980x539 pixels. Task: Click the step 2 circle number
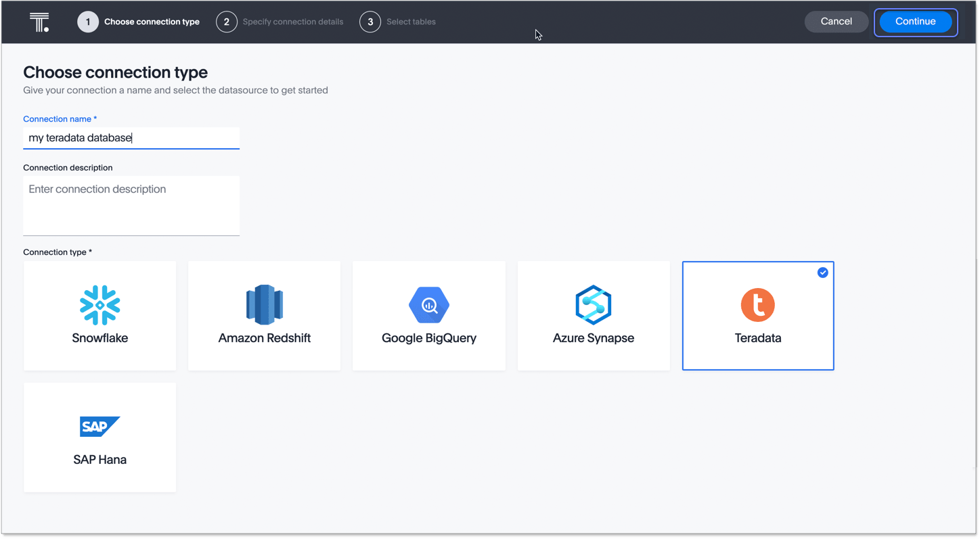[227, 22]
